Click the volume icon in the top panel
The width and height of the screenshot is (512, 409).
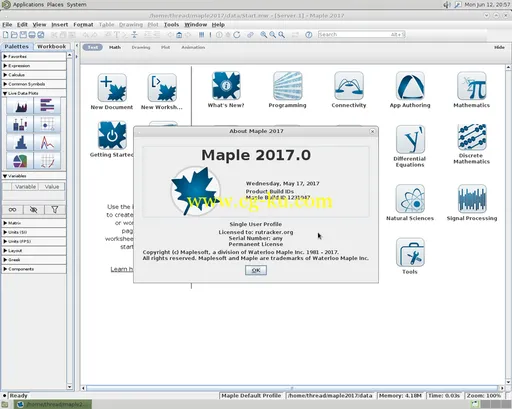pyautogui.click(x=447, y=5)
